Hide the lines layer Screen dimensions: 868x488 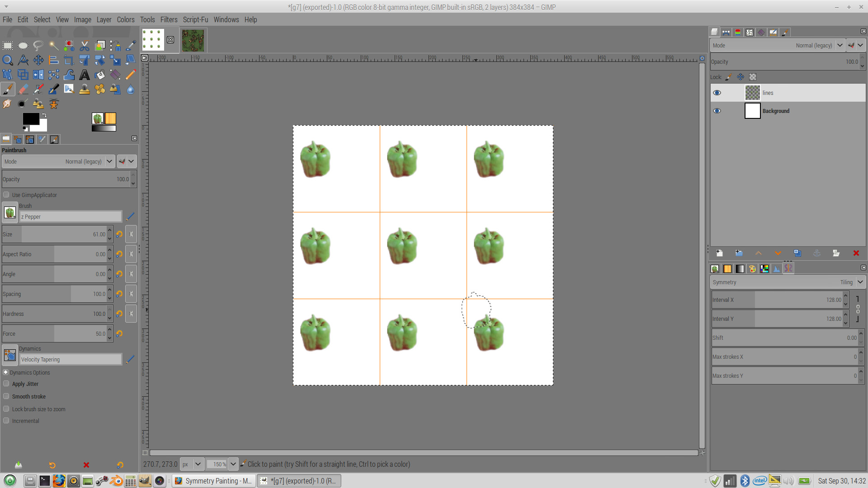pyautogui.click(x=717, y=93)
